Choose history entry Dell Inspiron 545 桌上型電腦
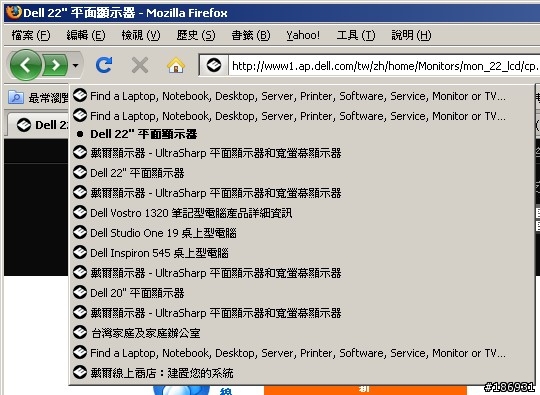Image resolution: width=540 pixels, height=395 pixels. click(x=301, y=253)
